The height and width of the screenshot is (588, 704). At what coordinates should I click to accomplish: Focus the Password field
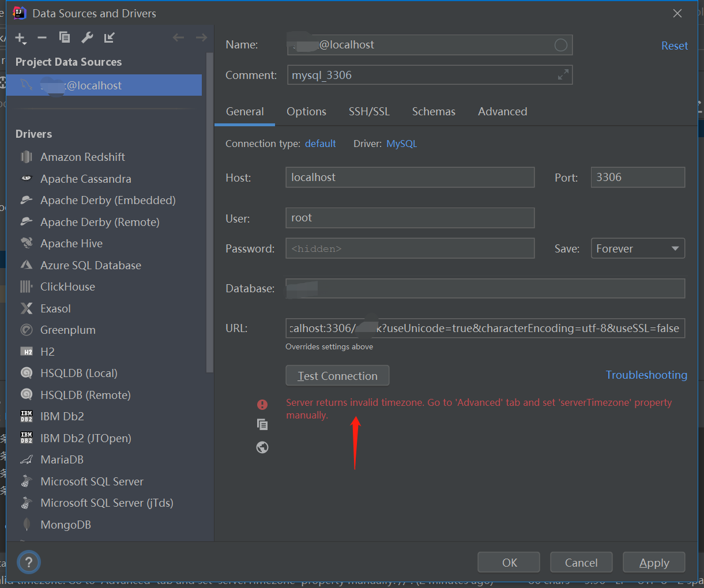click(x=410, y=248)
